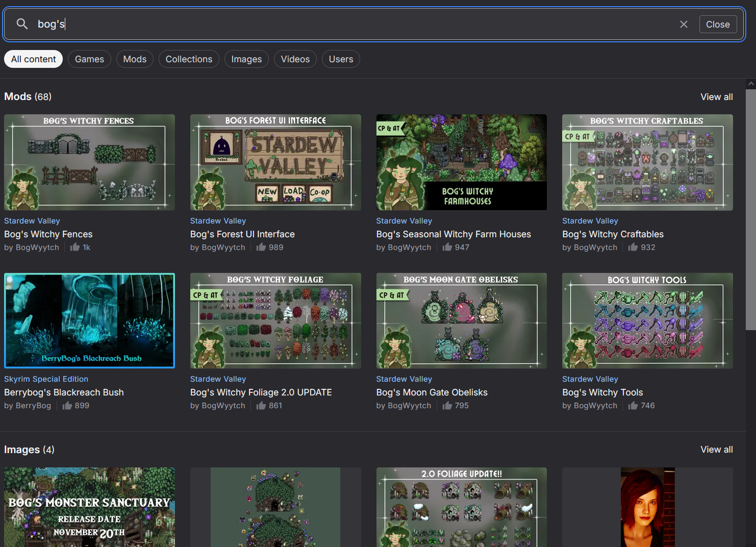Filter results by Collections

[189, 59]
